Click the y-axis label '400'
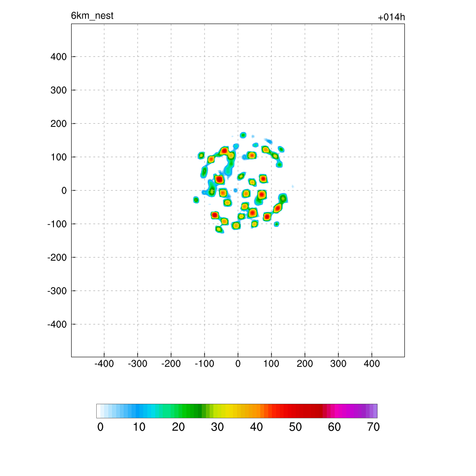 click(x=59, y=57)
